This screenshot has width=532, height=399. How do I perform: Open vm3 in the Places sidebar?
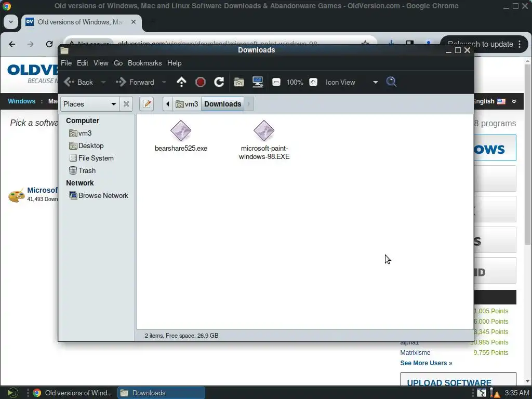click(x=81, y=133)
